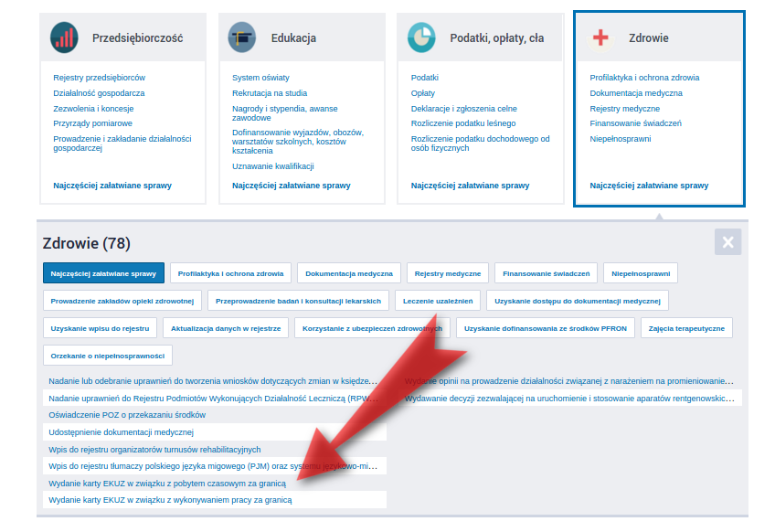Select Aktualizacja danych w rejestrze filter
The image size is (775, 532).
click(226, 328)
